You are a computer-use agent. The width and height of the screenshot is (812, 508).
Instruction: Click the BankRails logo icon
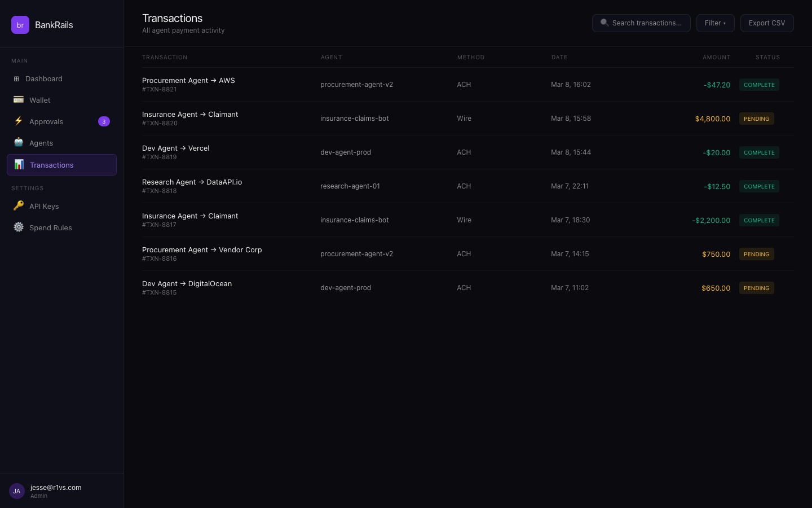pyautogui.click(x=20, y=25)
